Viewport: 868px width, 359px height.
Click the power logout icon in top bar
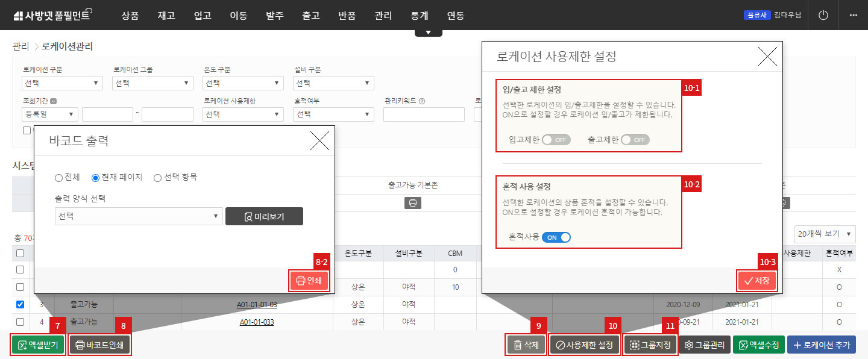[x=823, y=14]
